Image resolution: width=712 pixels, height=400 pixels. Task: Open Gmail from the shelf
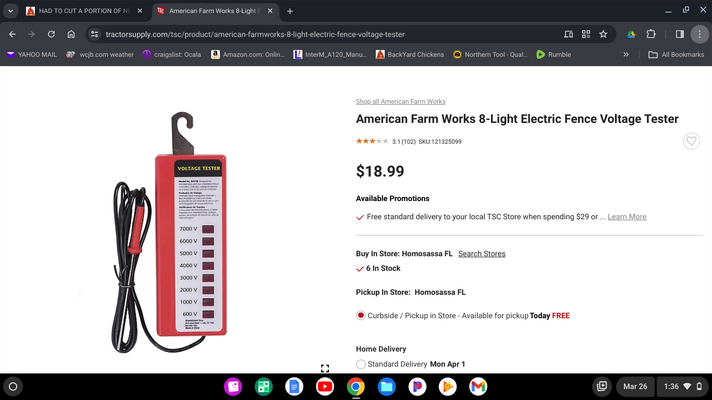pyautogui.click(x=478, y=386)
